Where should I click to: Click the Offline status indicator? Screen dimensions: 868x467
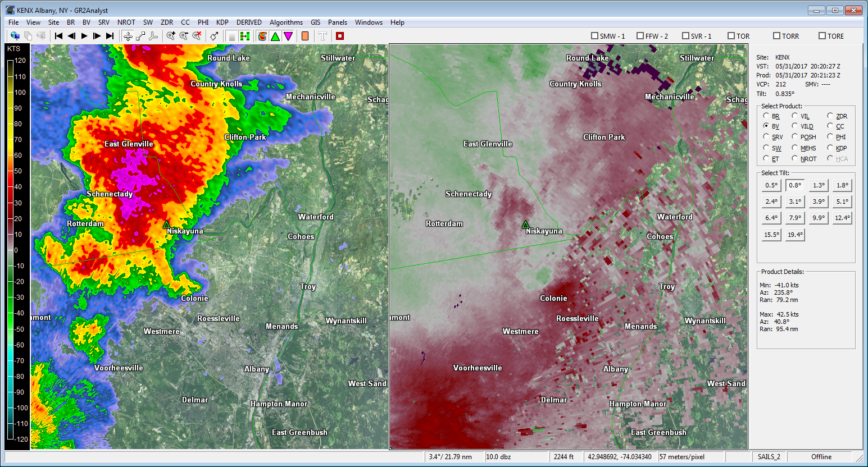tap(821, 457)
